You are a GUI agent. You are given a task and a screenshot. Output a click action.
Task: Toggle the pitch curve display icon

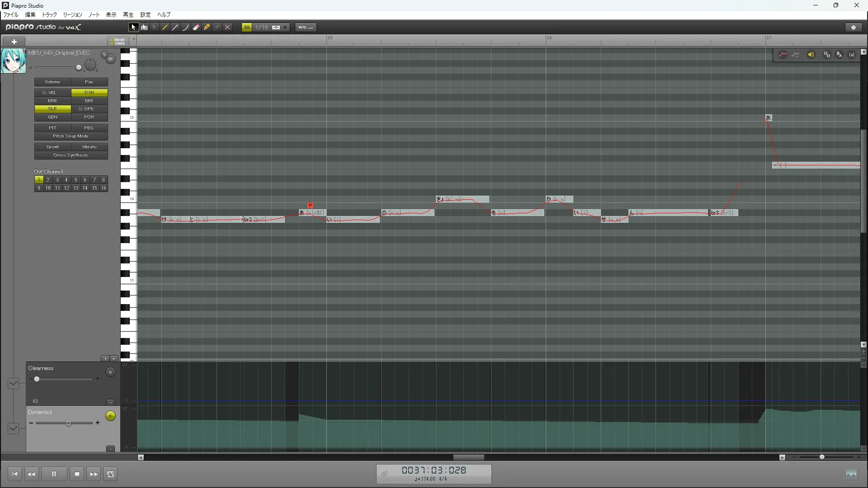783,55
